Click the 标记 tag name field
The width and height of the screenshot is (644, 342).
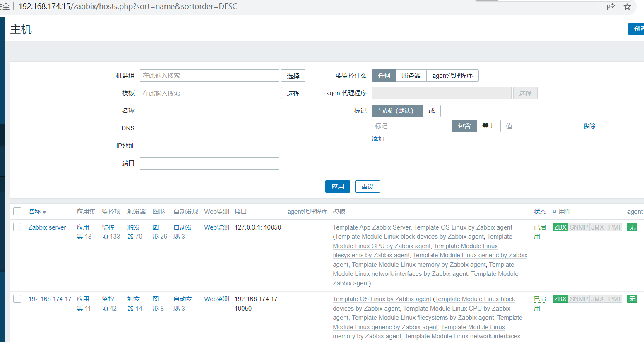click(411, 126)
